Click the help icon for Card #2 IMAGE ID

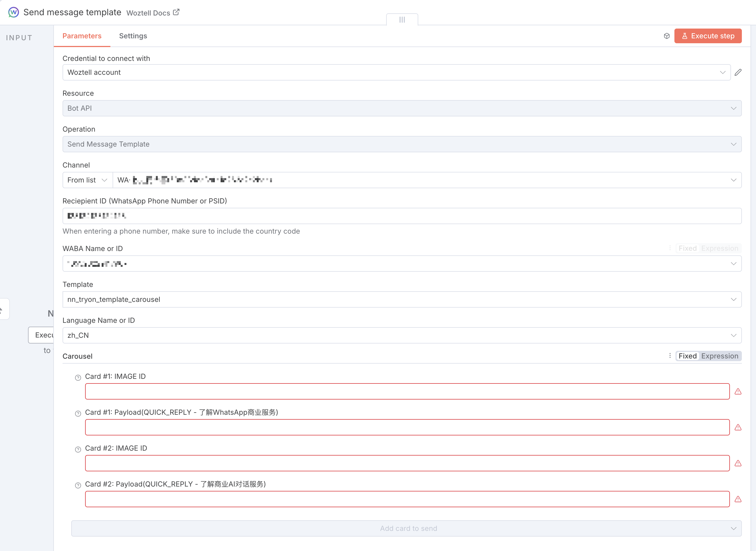(78, 449)
